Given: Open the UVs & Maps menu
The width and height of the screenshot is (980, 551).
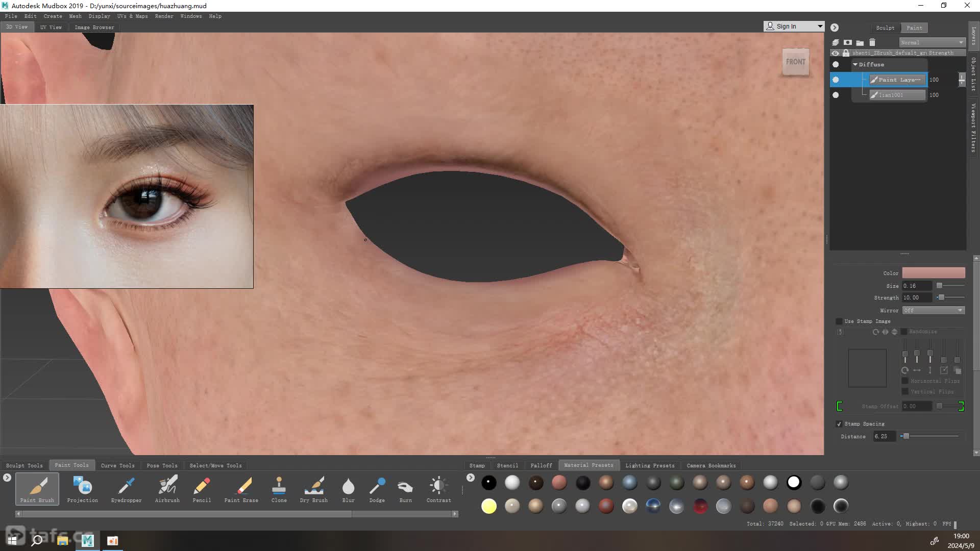Looking at the screenshot, I should (x=132, y=16).
